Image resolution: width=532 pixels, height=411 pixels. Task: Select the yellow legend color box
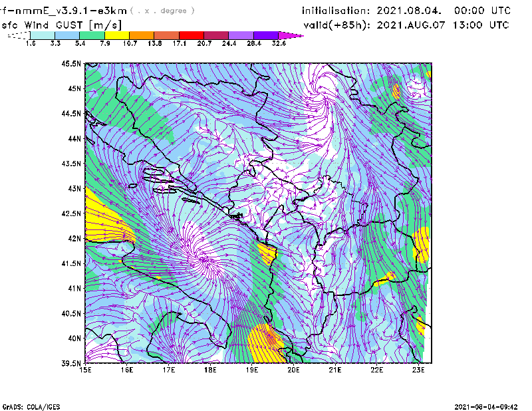point(117,35)
